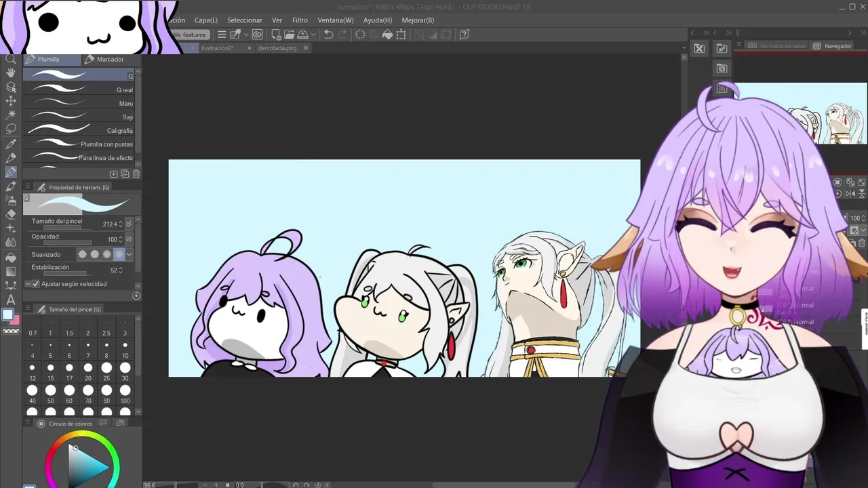The width and height of the screenshot is (868, 488).
Task: Click the import sub tool material icon
Action: point(113,174)
